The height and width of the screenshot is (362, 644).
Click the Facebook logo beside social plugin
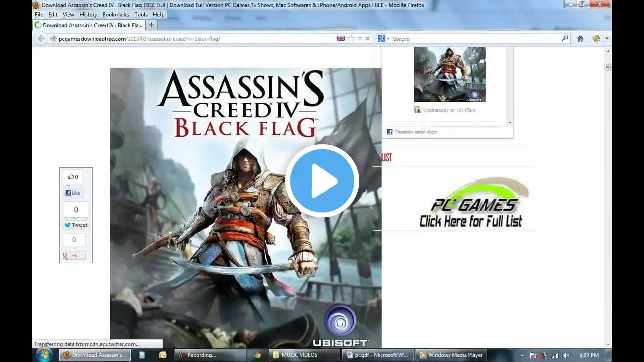(x=390, y=132)
